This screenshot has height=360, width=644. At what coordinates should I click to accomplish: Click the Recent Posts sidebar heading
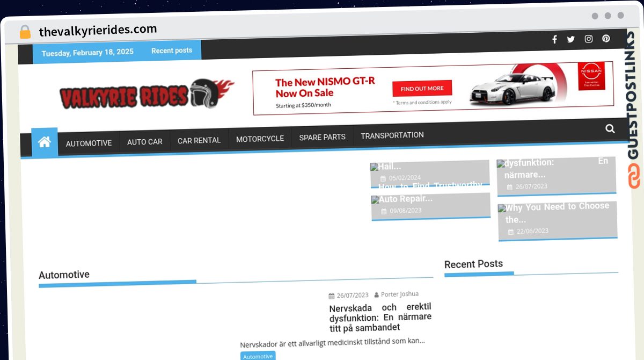[x=473, y=264]
